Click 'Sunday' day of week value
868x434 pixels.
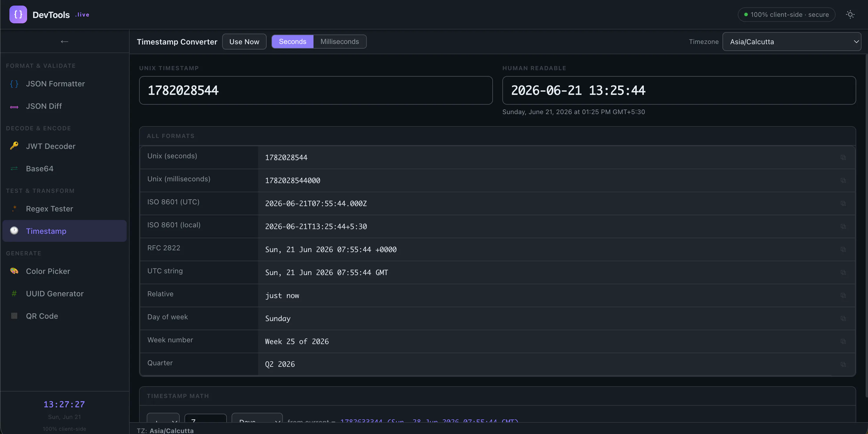(x=278, y=319)
